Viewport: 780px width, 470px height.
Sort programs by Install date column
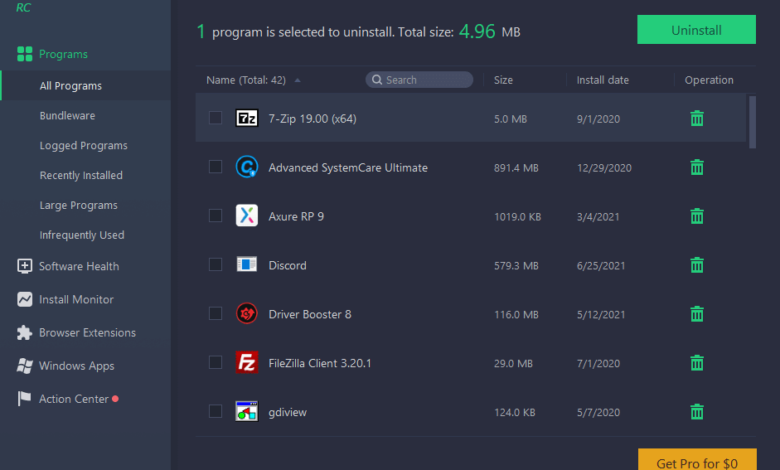tap(602, 80)
